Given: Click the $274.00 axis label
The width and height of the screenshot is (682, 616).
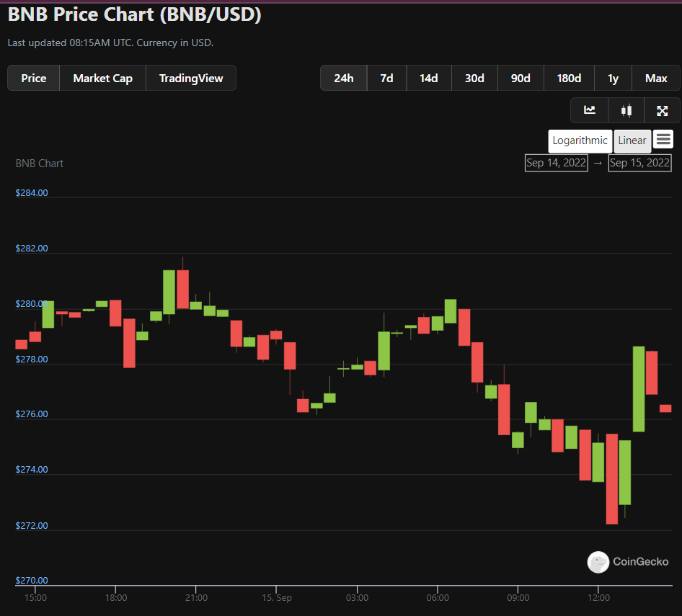Looking at the screenshot, I should tap(32, 470).
